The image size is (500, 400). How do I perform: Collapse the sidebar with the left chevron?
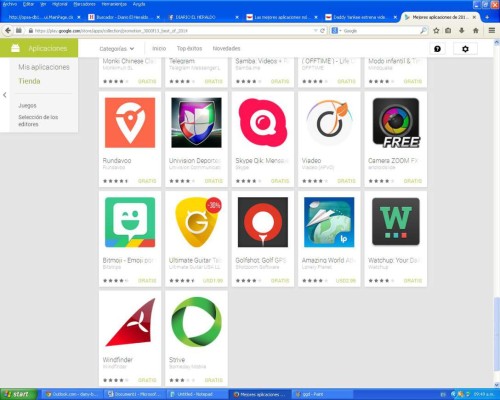pos(5,95)
